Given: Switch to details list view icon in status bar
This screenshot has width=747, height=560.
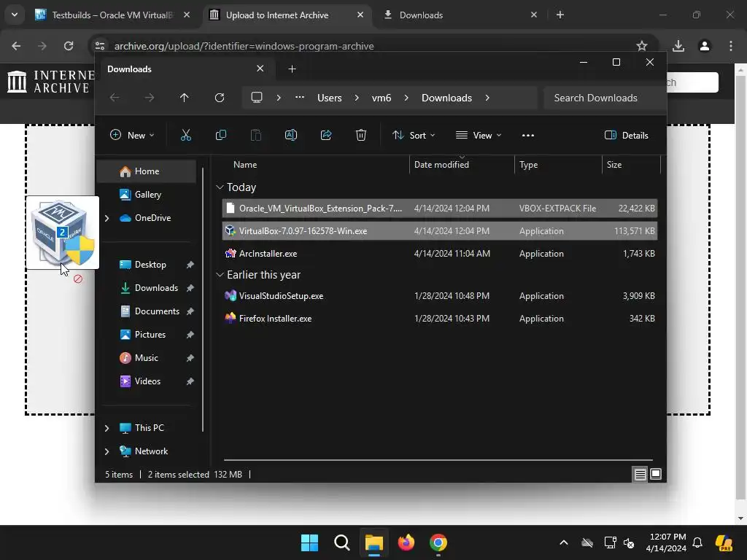Looking at the screenshot, I should click(x=640, y=474).
